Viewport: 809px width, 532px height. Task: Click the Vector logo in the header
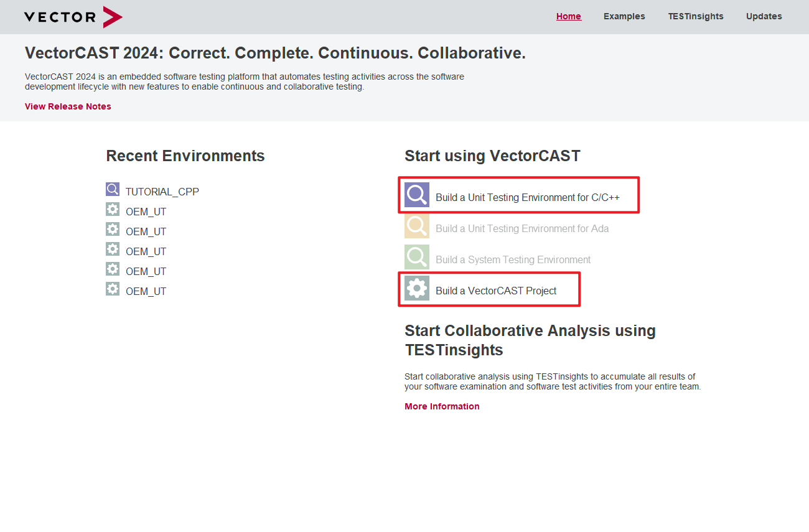click(73, 17)
